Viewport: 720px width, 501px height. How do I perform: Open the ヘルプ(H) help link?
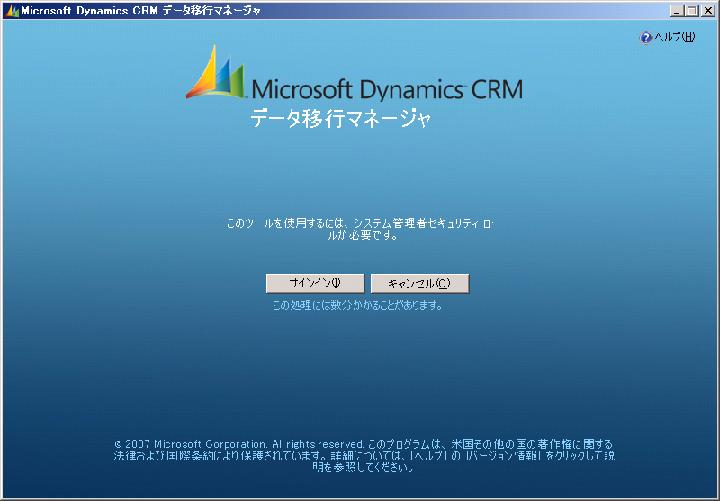click(675, 37)
